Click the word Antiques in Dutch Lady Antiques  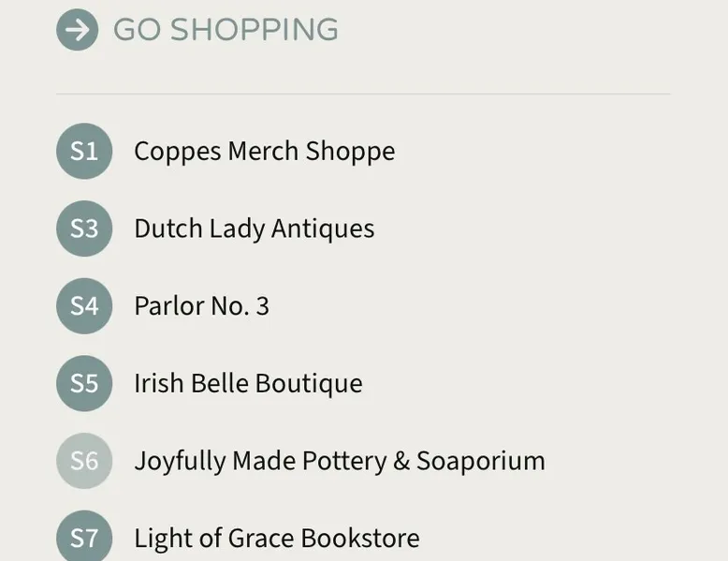[x=323, y=229]
